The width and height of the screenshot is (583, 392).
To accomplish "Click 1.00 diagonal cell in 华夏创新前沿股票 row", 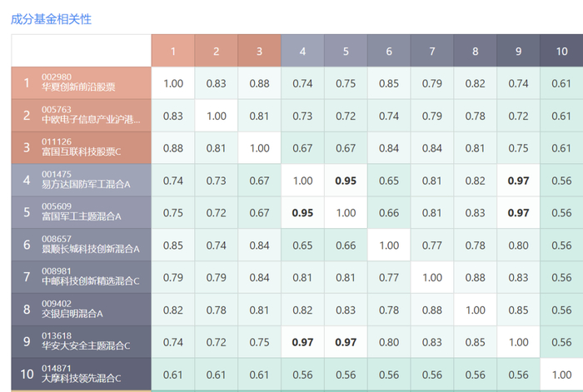I will [x=173, y=83].
